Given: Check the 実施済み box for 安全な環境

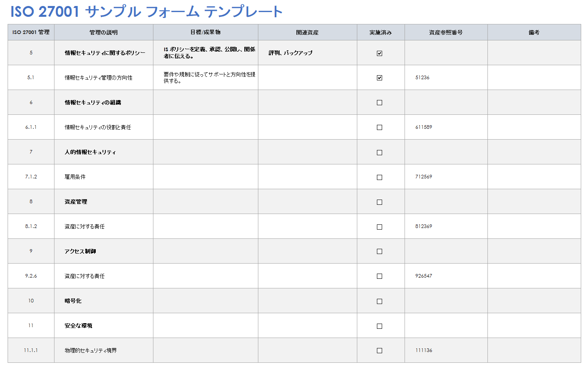Looking at the screenshot, I should click(x=379, y=326).
